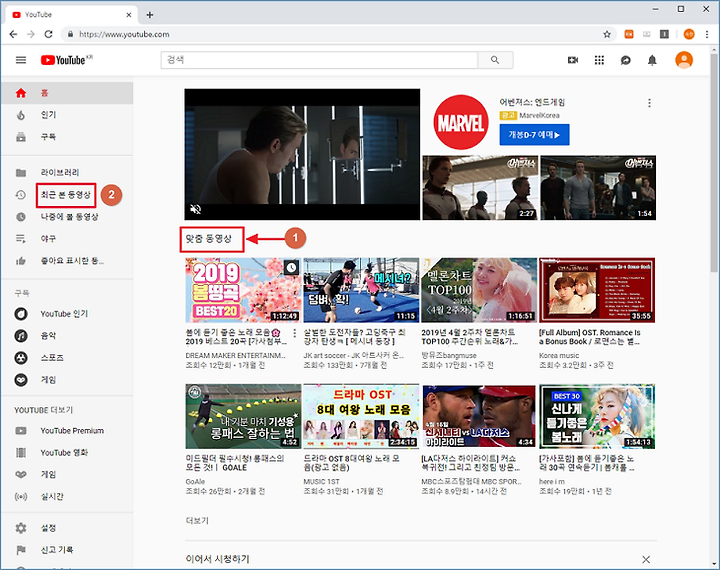Open Avengers trailer thumbnail lasting 1:54
This screenshot has width=720, height=570.
point(598,187)
